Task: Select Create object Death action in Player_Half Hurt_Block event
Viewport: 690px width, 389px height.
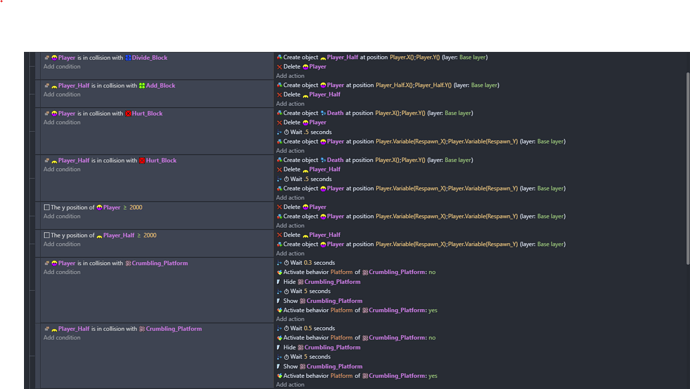Action: (x=375, y=160)
